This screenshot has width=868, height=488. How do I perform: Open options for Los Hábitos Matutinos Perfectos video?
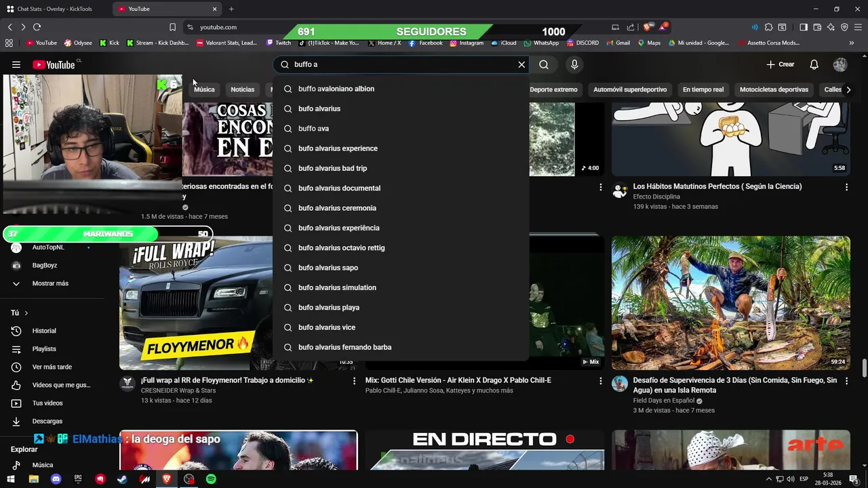[x=846, y=187]
